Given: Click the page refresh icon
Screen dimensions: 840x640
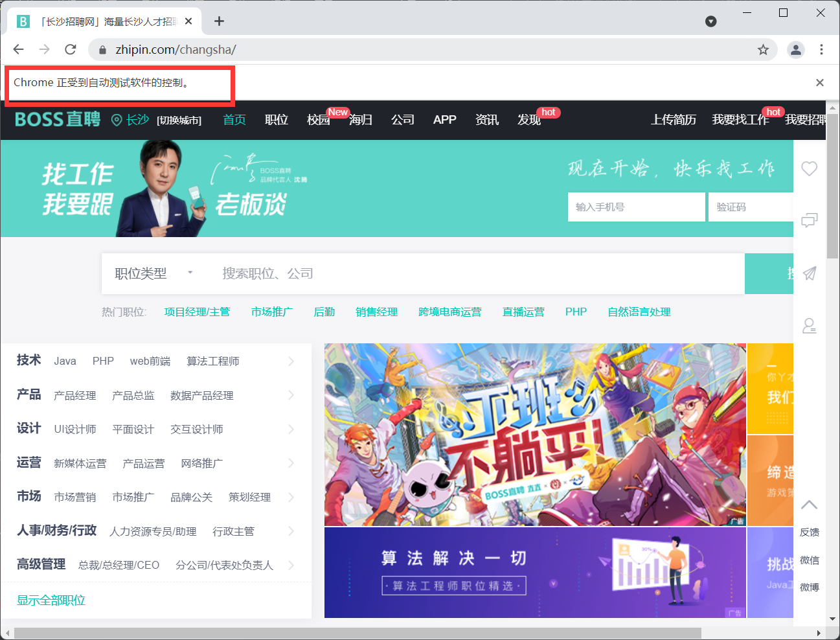Looking at the screenshot, I should [x=71, y=49].
